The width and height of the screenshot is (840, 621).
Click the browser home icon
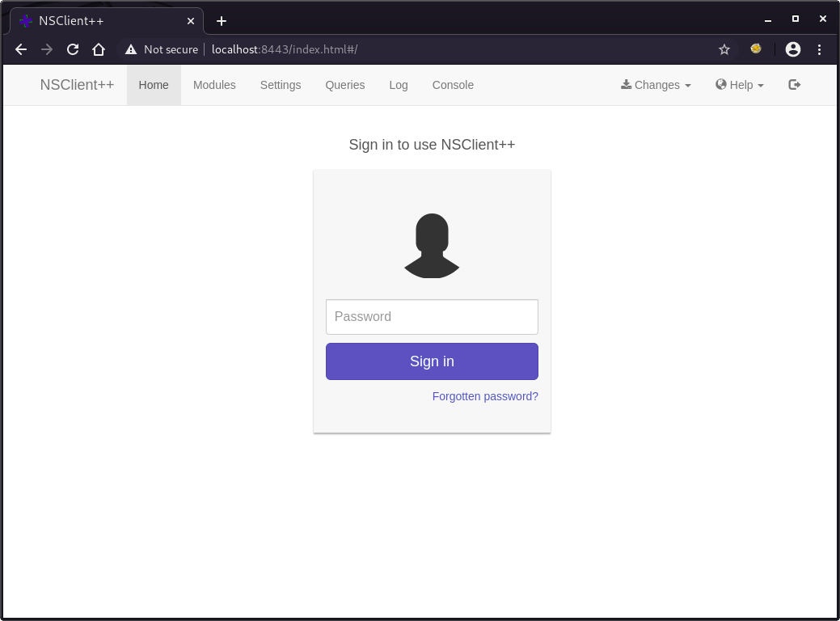(x=99, y=49)
